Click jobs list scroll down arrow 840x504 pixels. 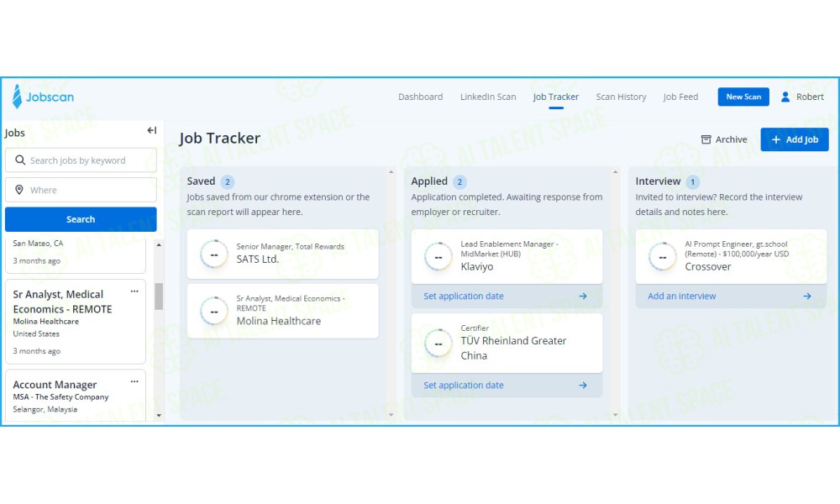(159, 415)
